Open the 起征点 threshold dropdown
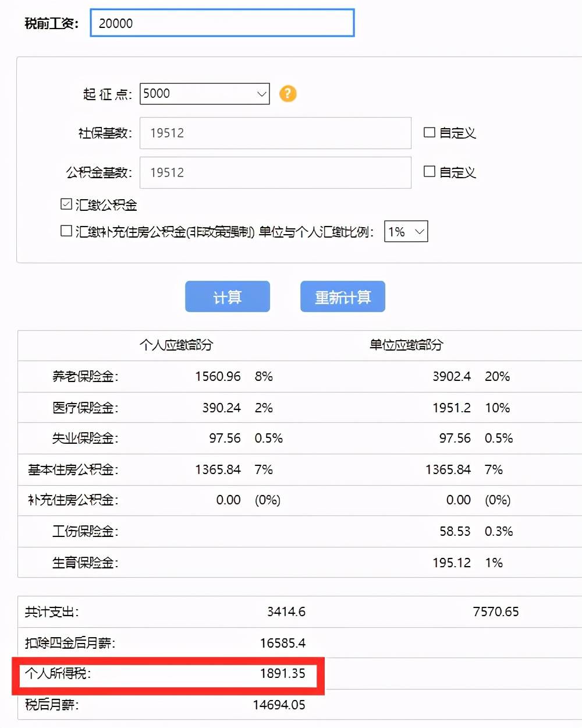The height and width of the screenshot is (728, 582). (x=261, y=93)
